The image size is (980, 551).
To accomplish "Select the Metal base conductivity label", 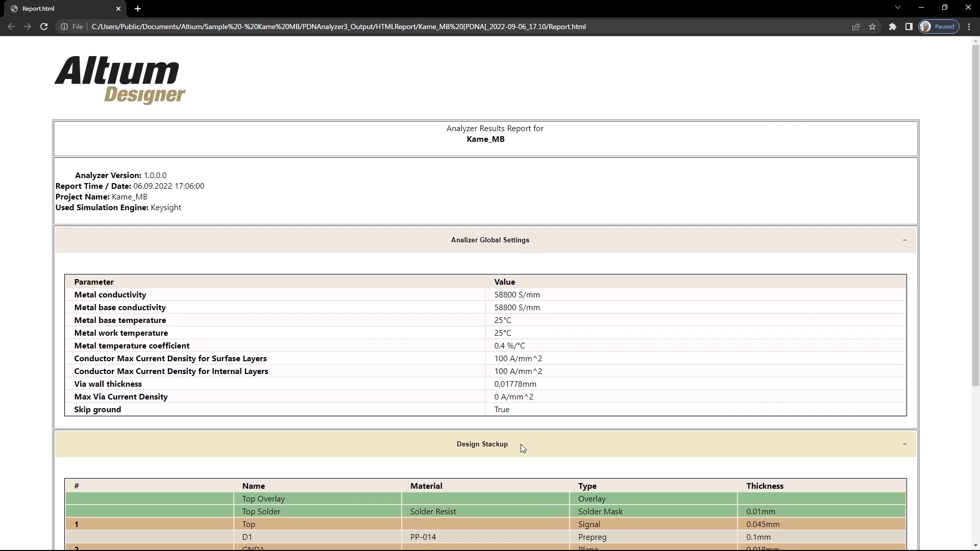I will point(120,307).
